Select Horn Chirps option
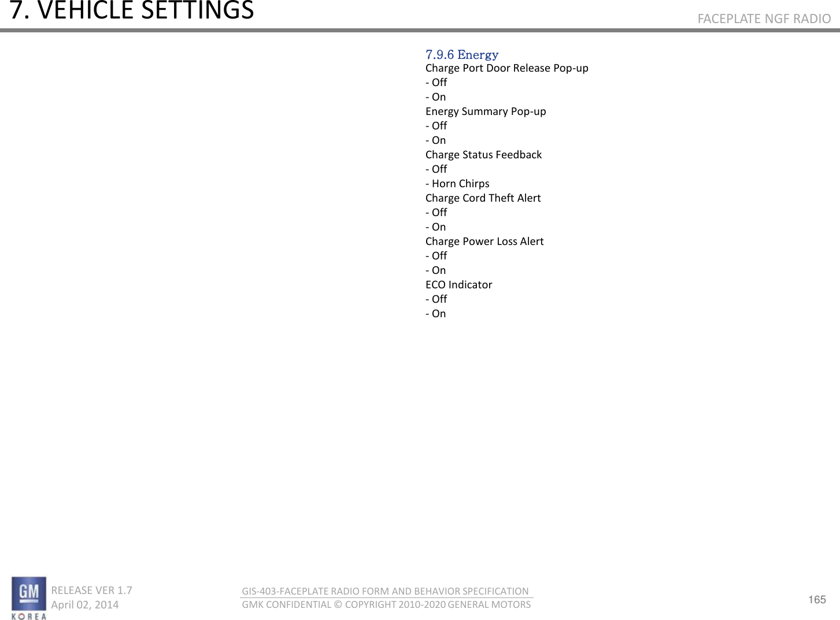The height and width of the screenshot is (620, 840). 457,184
